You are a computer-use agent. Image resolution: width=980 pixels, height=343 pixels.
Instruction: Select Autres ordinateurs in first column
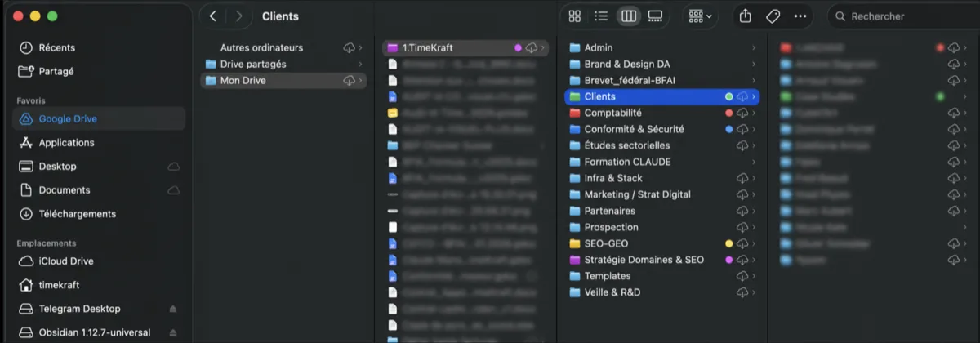tap(283, 47)
